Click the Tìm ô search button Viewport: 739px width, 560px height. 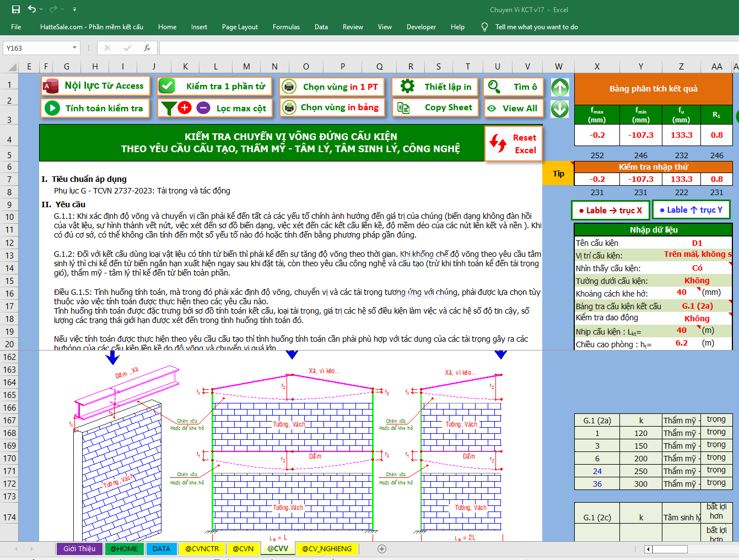point(514,87)
